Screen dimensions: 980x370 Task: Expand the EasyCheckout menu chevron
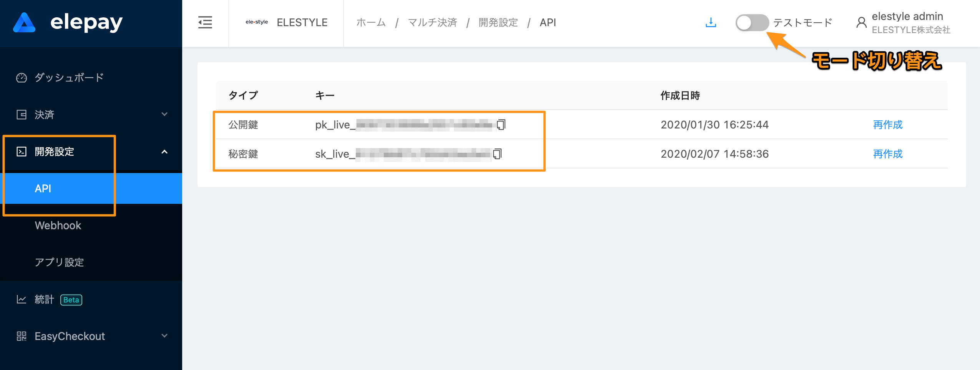pyautogui.click(x=164, y=336)
